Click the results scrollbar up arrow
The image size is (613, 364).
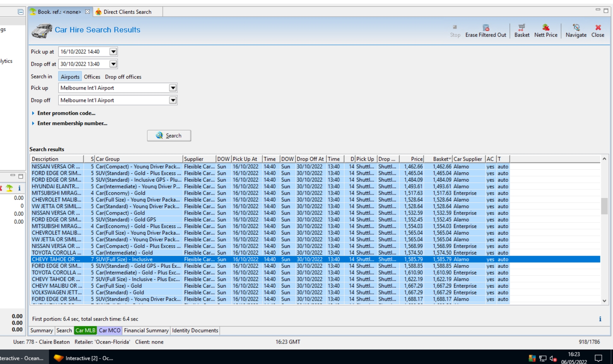pyautogui.click(x=604, y=159)
